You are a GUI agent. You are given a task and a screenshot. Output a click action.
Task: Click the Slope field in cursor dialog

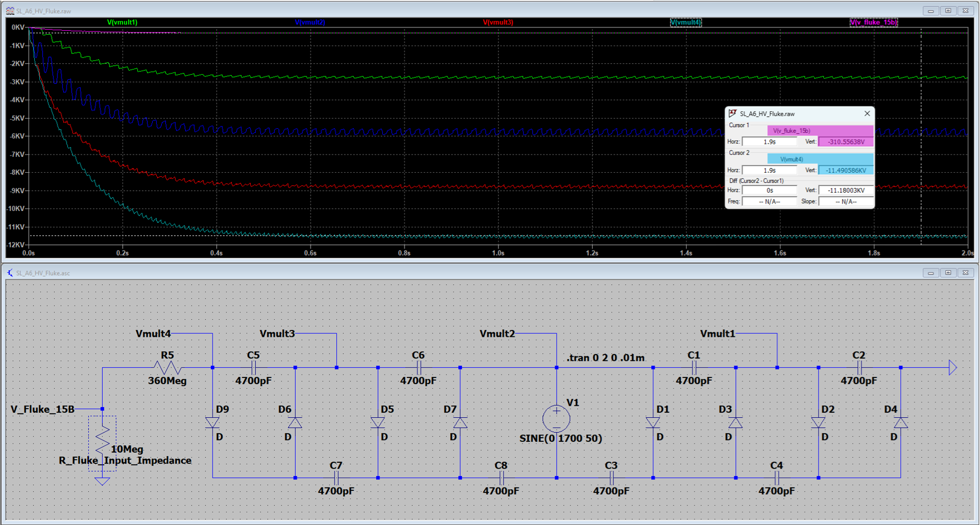pyautogui.click(x=846, y=201)
